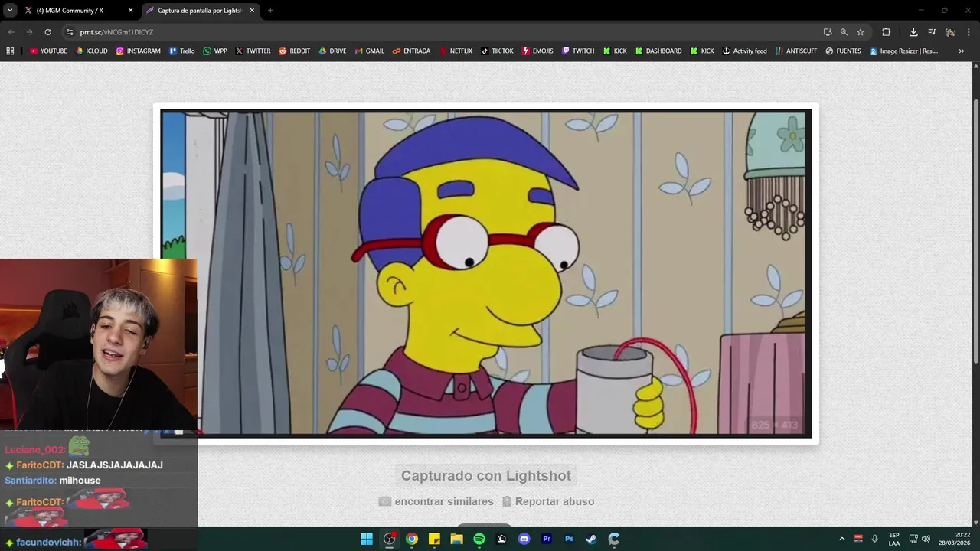Open the zoom magnifier in address bar

click(x=844, y=32)
